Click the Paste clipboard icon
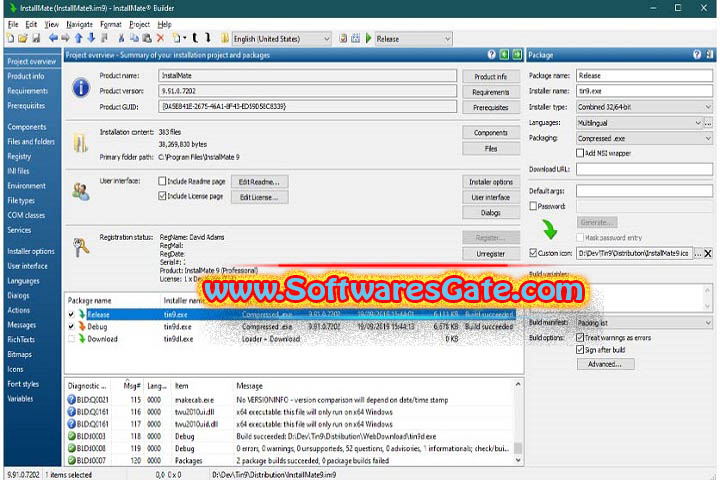The image size is (720, 480). click(x=147, y=39)
